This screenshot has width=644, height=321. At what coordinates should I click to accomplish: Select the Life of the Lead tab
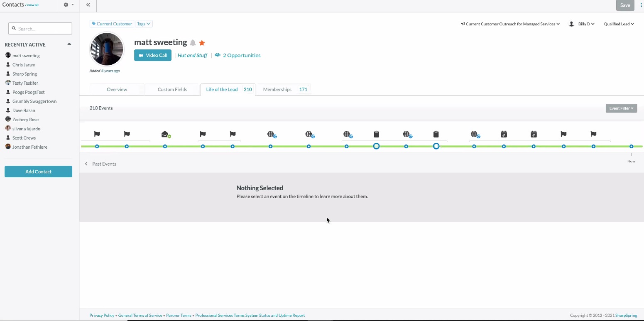coord(228,89)
